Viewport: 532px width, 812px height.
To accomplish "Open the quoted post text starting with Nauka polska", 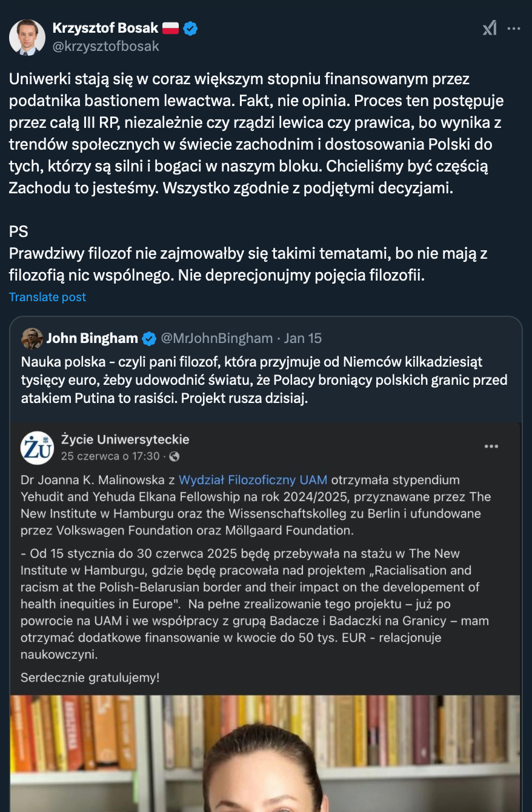I will (264, 381).
